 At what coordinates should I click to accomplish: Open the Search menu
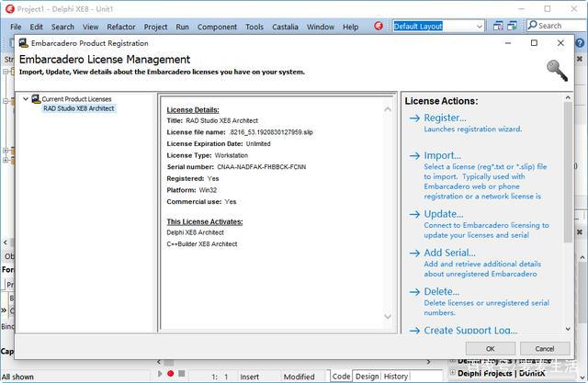[x=62, y=27]
